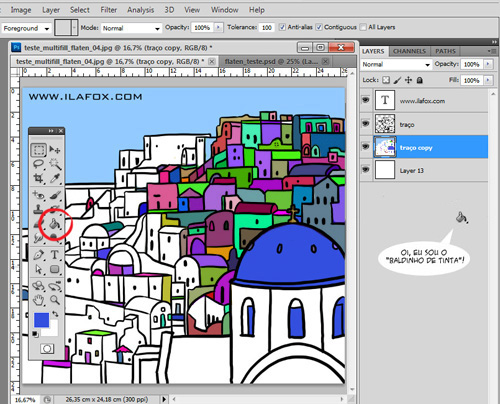Click the zoom percentage field 16,67%
The height and width of the screenshot is (404, 500).
(25, 399)
